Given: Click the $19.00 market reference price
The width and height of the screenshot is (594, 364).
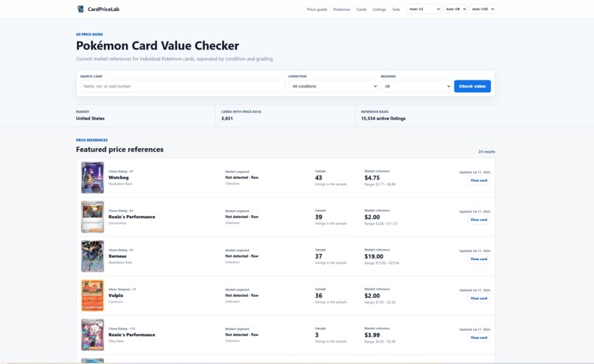Looking at the screenshot, I should coord(374,257).
